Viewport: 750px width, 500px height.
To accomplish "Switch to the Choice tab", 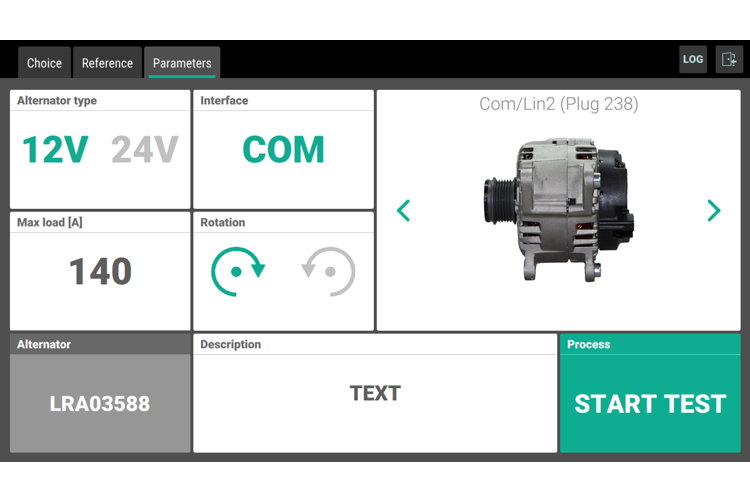I will [44, 63].
